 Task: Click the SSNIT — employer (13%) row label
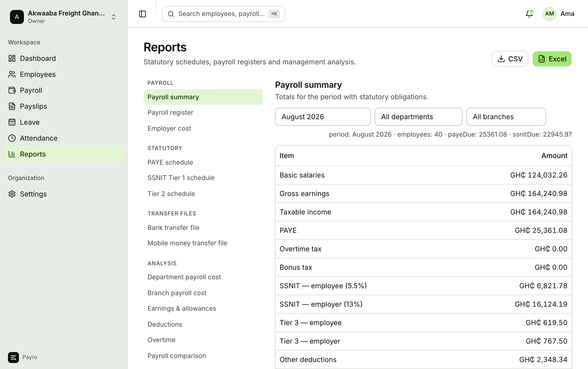(321, 304)
